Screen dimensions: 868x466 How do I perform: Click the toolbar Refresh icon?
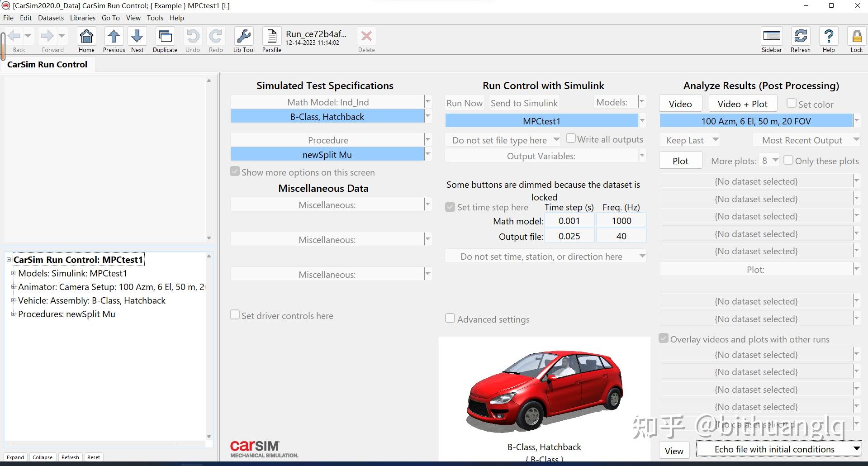(800, 37)
